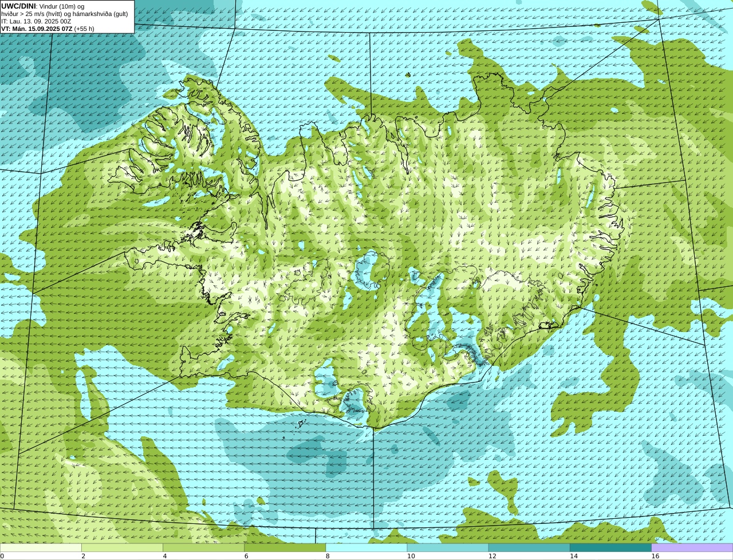Click the 10–12 m/s light teal legend swatch

[448, 547]
